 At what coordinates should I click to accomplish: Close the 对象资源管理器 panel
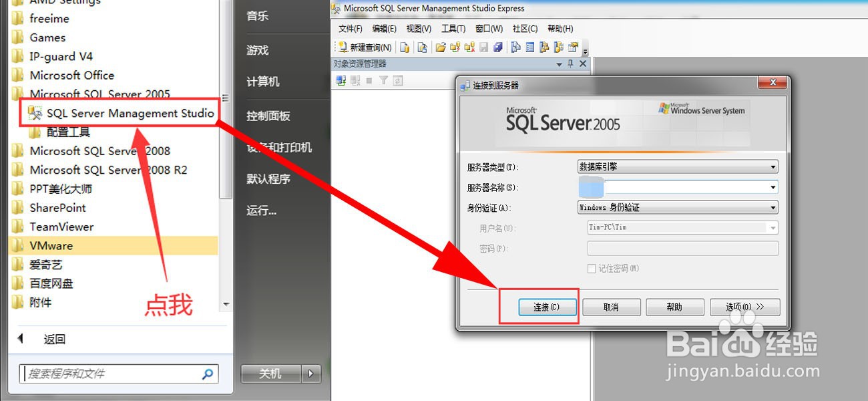[583, 63]
